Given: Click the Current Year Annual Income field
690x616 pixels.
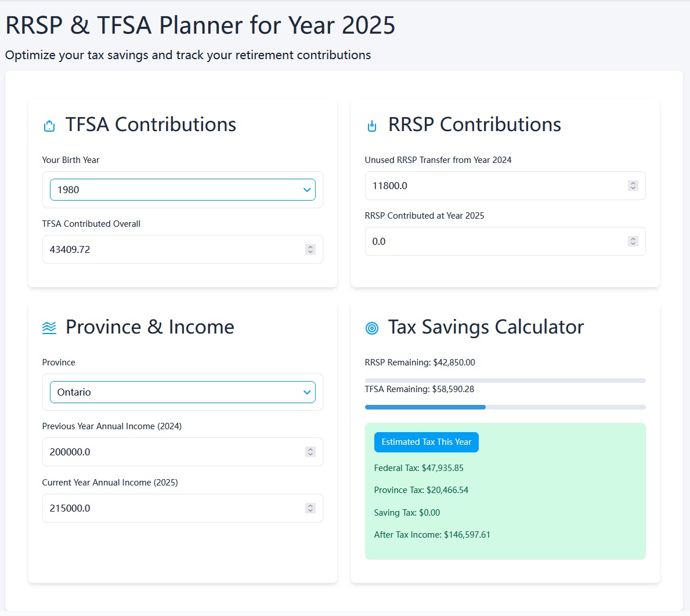Looking at the screenshot, I should click(174, 508).
